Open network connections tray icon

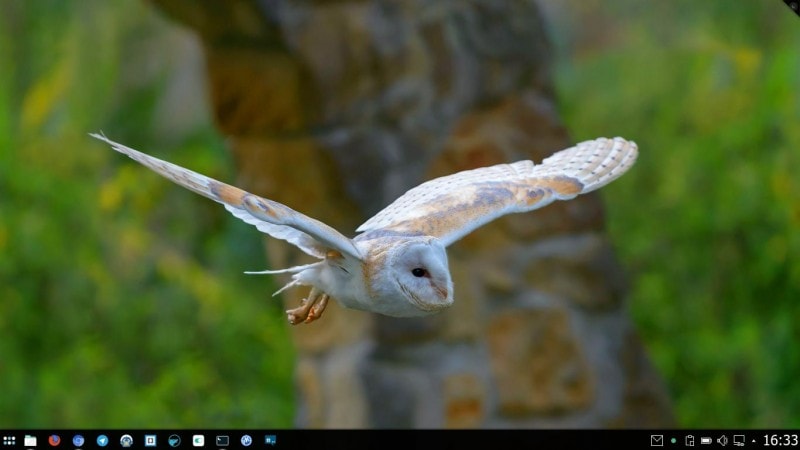tap(739, 440)
